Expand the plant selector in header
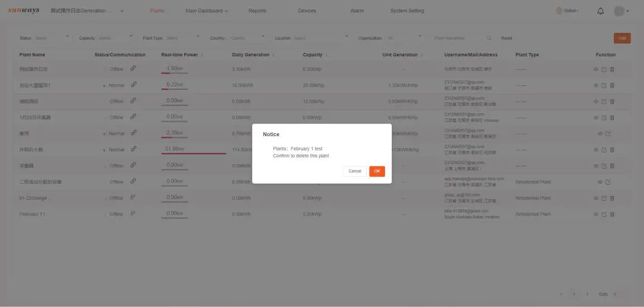Viewport: 644px width, 307px height. (122, 11)
